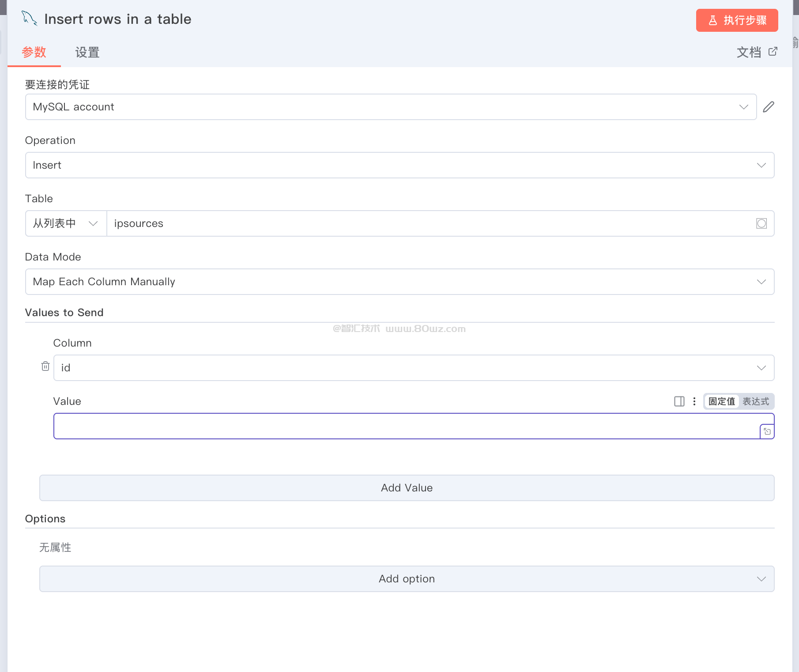Switch Value mode to 固定值
The image size is (799, 672).
pos(722,401)
